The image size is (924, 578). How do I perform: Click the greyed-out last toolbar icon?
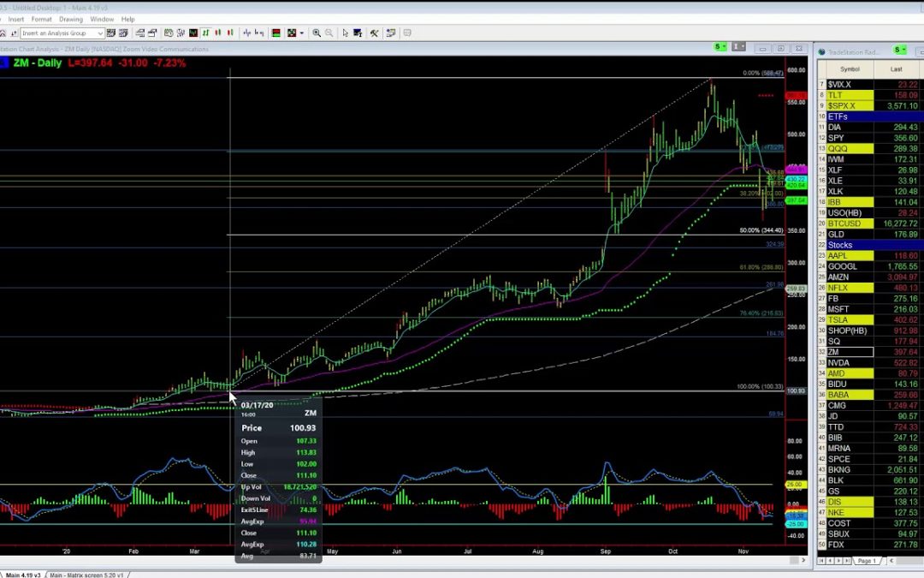[406, 33]
